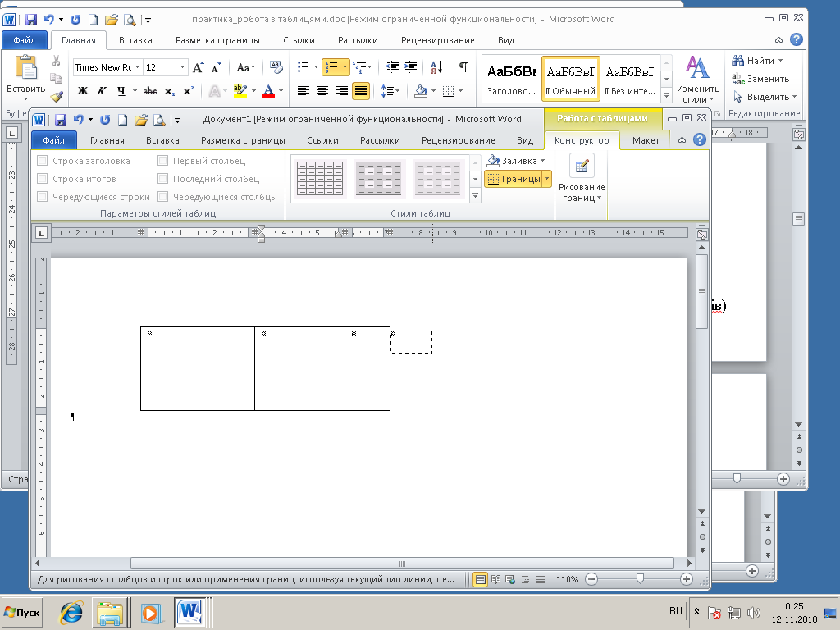Open line spacing dropdown in back window
This screenshot has width=840, height=630.
coord(397,91)
